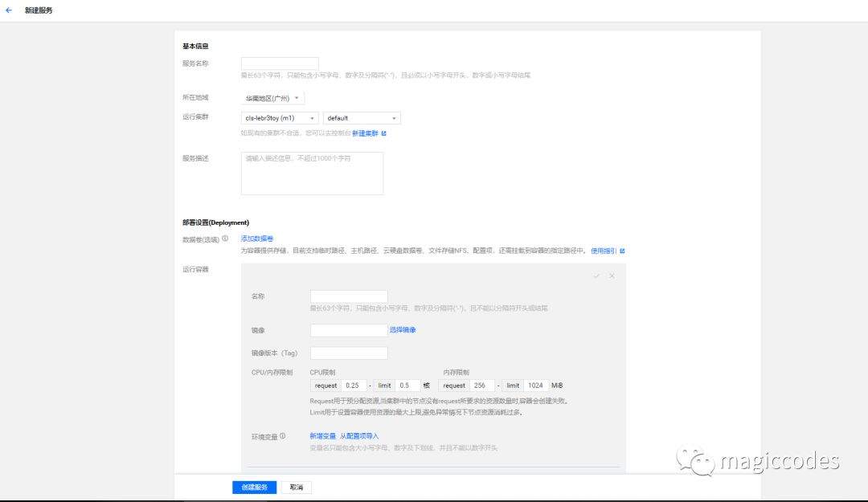Click the 部署设置(Deployment) section heading
The width and height of the screenshot is (868, 502).
point(216,222)
